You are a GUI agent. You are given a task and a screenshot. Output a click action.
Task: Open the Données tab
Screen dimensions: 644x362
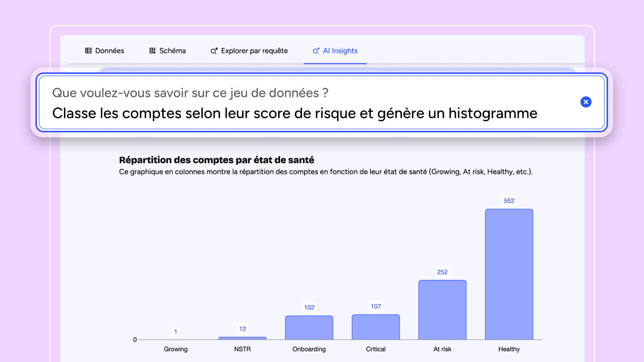coord(109,51)
